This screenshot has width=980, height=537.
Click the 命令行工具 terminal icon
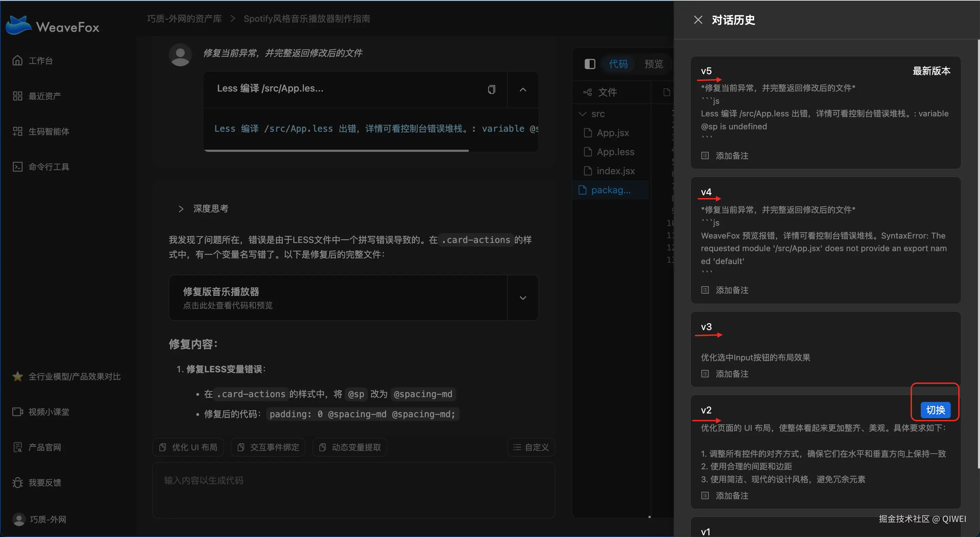(17, 167)
